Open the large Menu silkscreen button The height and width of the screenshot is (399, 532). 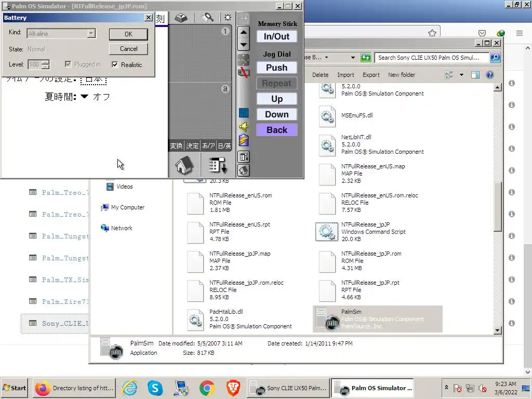(x=218, y=165)
